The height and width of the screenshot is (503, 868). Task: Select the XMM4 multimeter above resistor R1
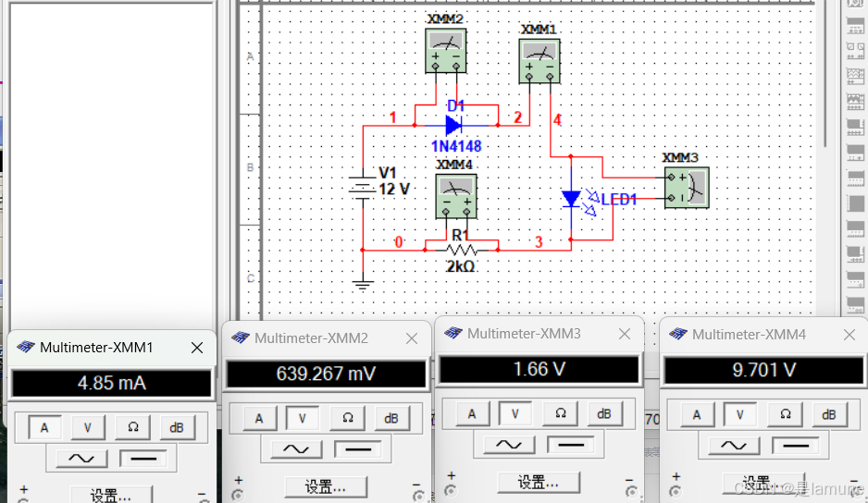456,196
